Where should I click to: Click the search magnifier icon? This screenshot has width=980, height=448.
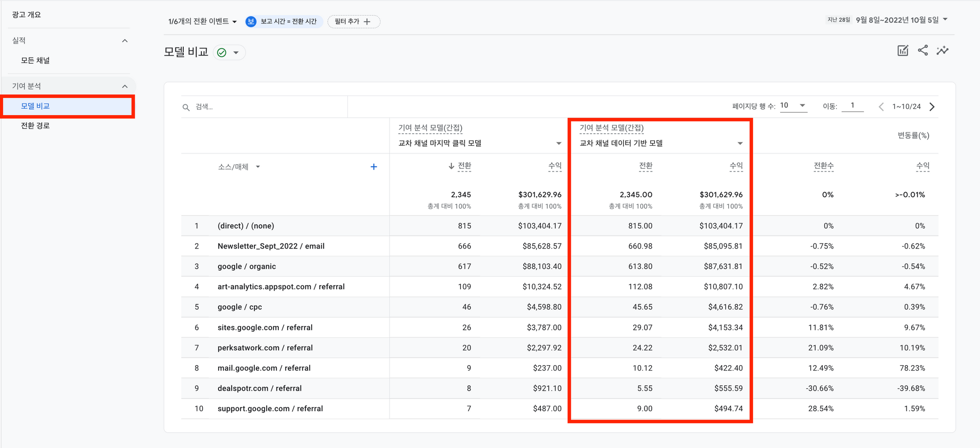[186, 107]
